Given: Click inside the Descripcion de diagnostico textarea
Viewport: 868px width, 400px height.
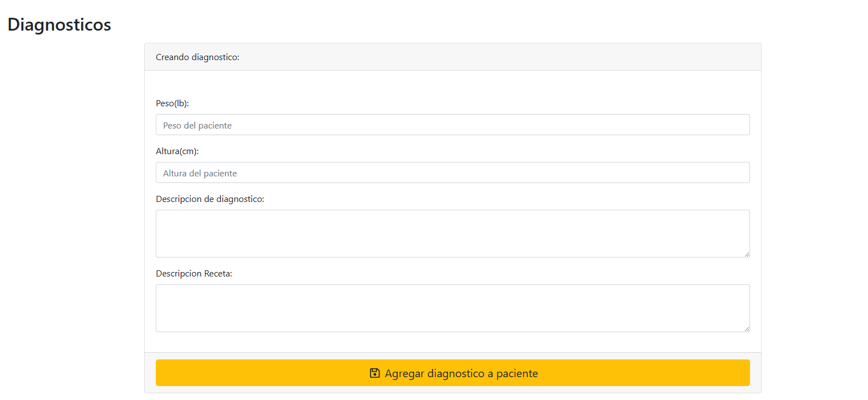Looking at the screenshot, I should 452,234.
